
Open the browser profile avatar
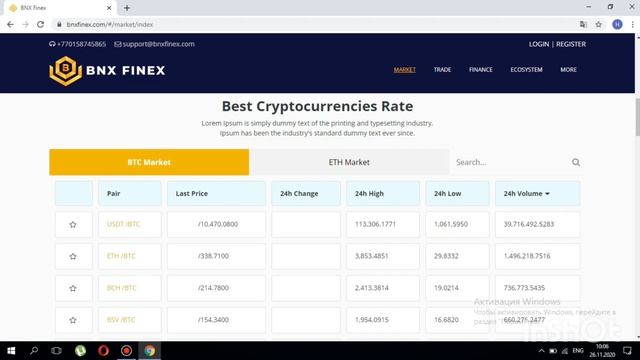pyautogui.click(x=617, y=24)
